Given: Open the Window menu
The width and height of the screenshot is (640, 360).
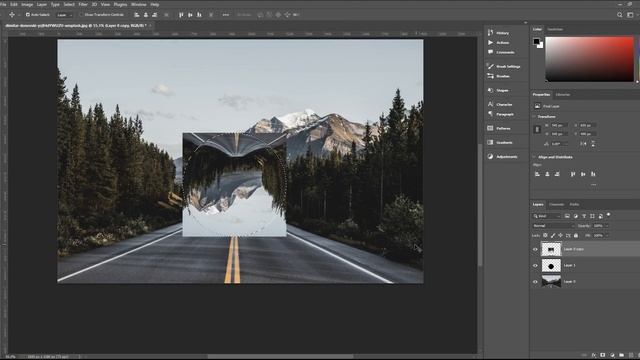Looking at the screenshot, I should point(139,4).
